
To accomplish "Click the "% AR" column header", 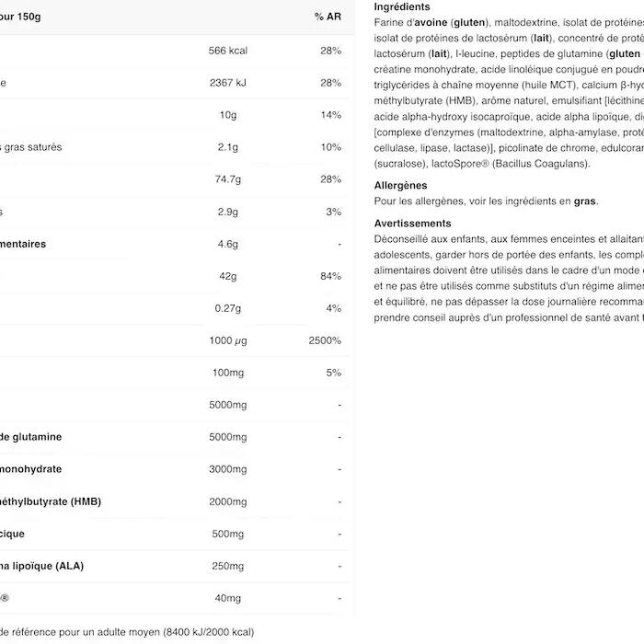I will (328, 17).
